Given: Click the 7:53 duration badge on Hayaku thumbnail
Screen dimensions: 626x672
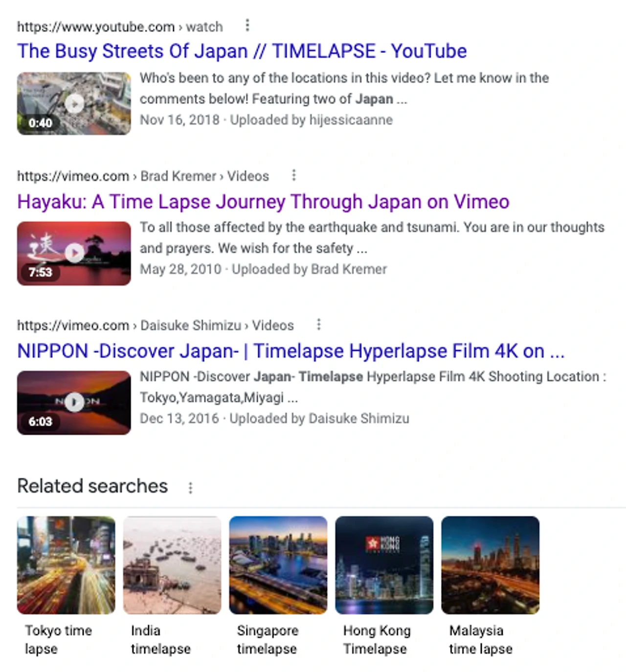Looking at the screenshot, I should [x=40, y=272].
